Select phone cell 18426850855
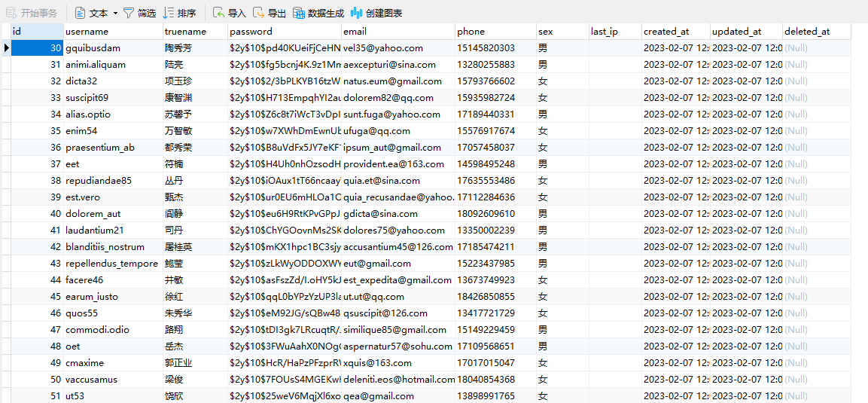Image resolution: width=868 pixels, height=403 pixels. [x=495, y=297]
